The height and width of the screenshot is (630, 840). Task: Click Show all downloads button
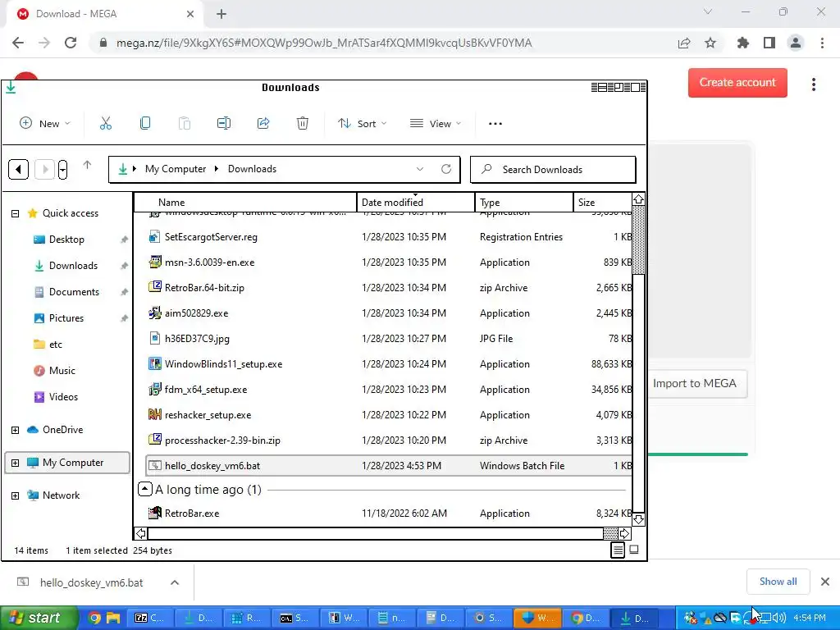pyautogui.click(x=778, y=582)
